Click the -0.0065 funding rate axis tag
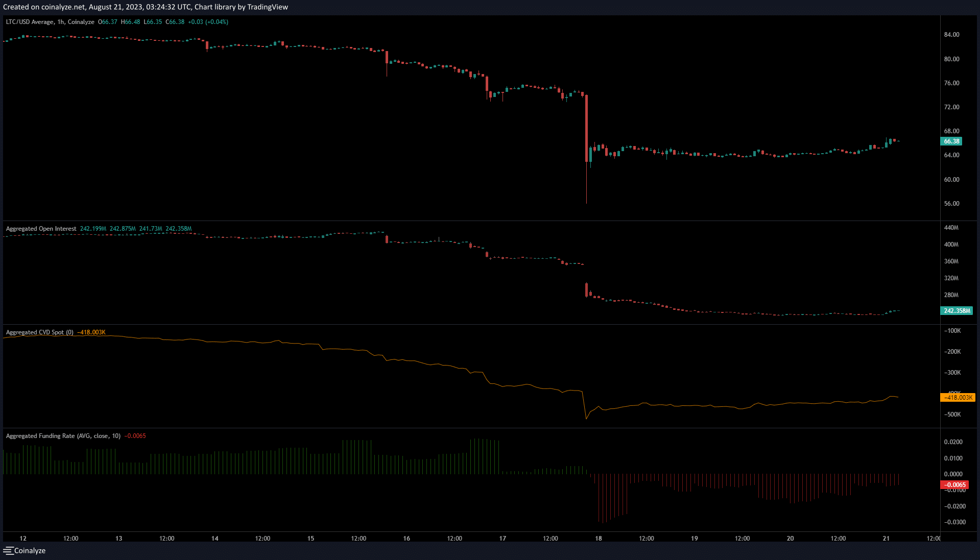 954,484
